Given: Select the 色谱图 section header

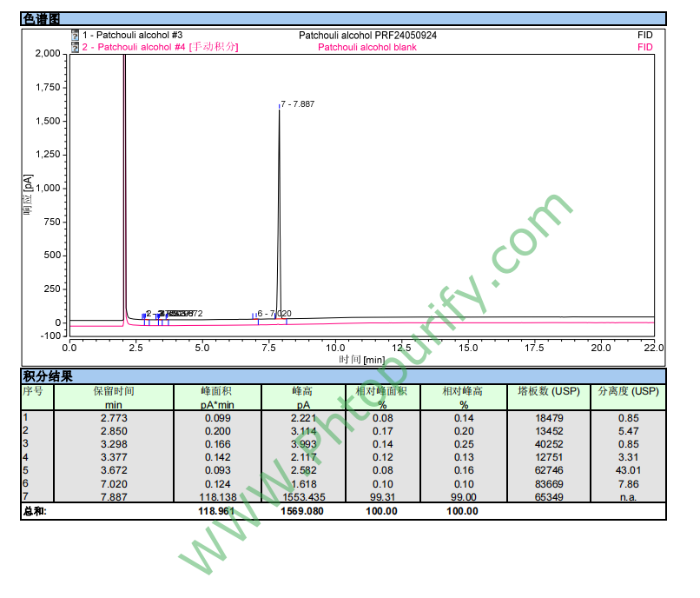Looking at the screenshot, I should click(x=42, y=18).
